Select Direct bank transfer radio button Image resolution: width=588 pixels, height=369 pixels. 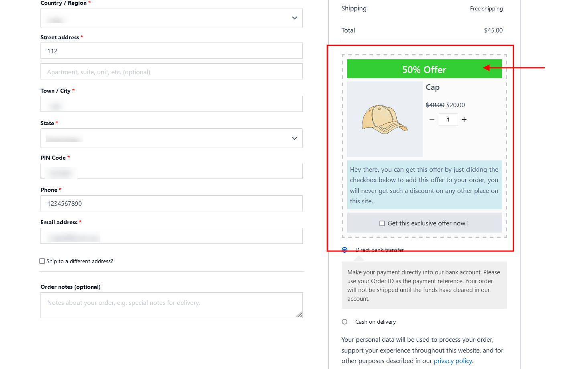click(345, 250)
